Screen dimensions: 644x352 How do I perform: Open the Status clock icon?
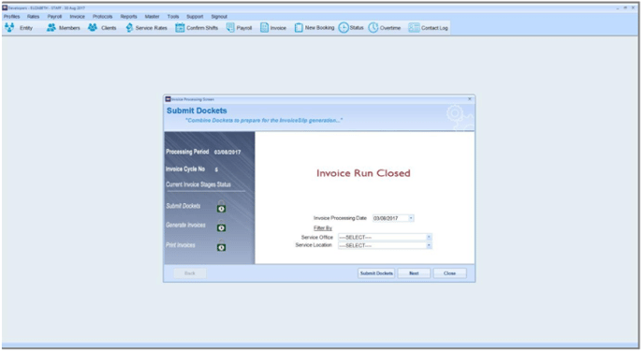[x=344, y=27]
